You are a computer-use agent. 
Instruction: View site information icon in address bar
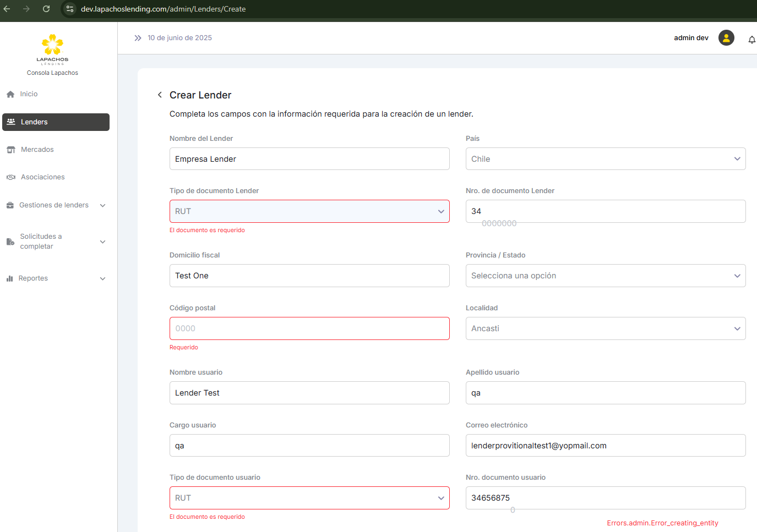(70, 9)
